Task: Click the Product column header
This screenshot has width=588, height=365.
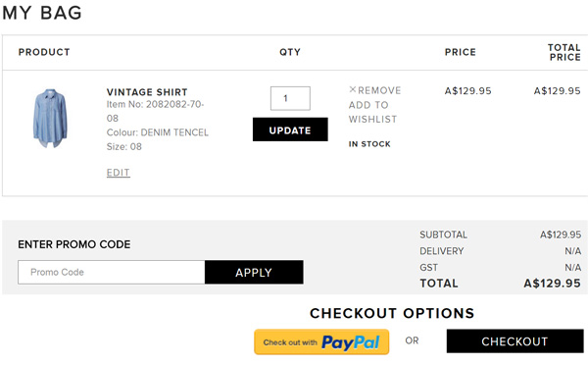Action: [x=44, y=52]
